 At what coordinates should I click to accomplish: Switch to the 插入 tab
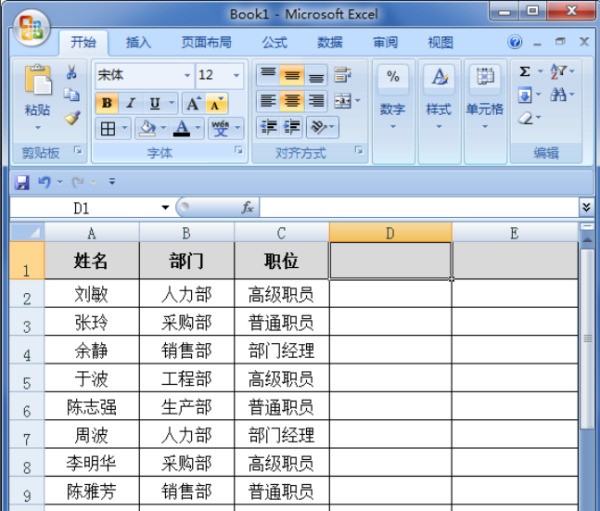click(x=138, y=42)
